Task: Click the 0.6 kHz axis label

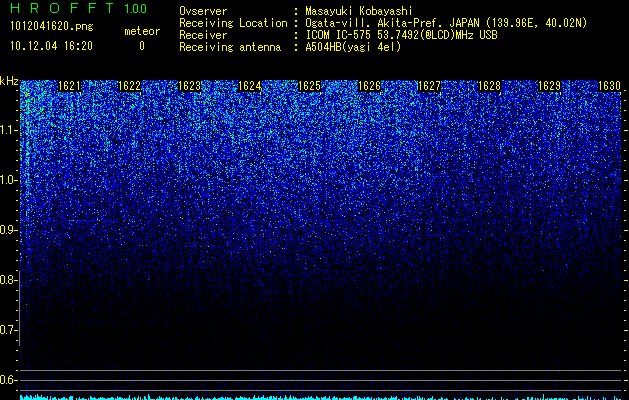Action: 8,380
